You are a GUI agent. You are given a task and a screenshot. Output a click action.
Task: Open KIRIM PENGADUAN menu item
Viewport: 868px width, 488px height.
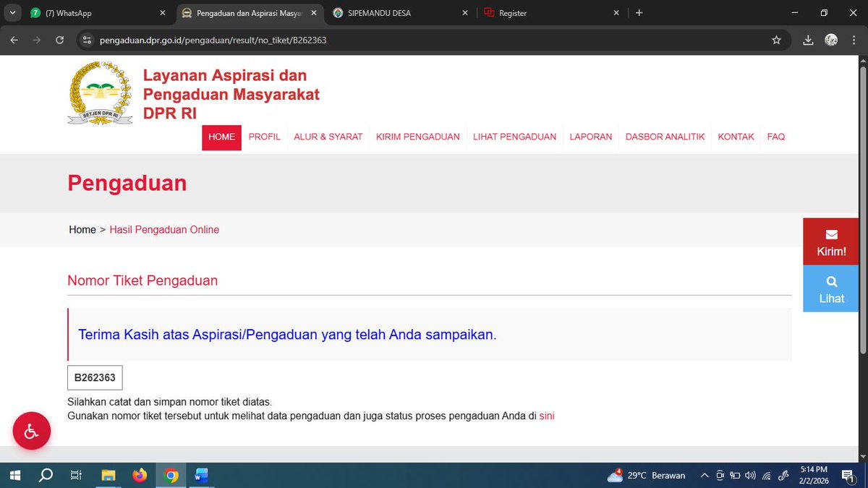coord(417,137)
